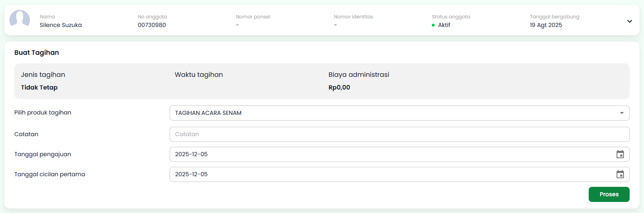Click the Buat Tagihan heading
Image resolution: width=644 pixels, height=213 pixels.
pyautogui.click(x=36, y=52)
